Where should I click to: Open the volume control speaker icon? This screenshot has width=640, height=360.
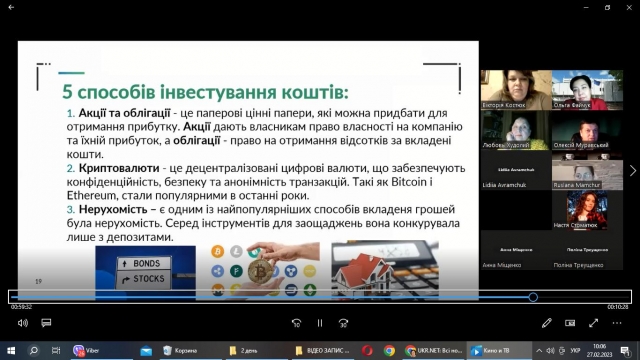[23, 323]
